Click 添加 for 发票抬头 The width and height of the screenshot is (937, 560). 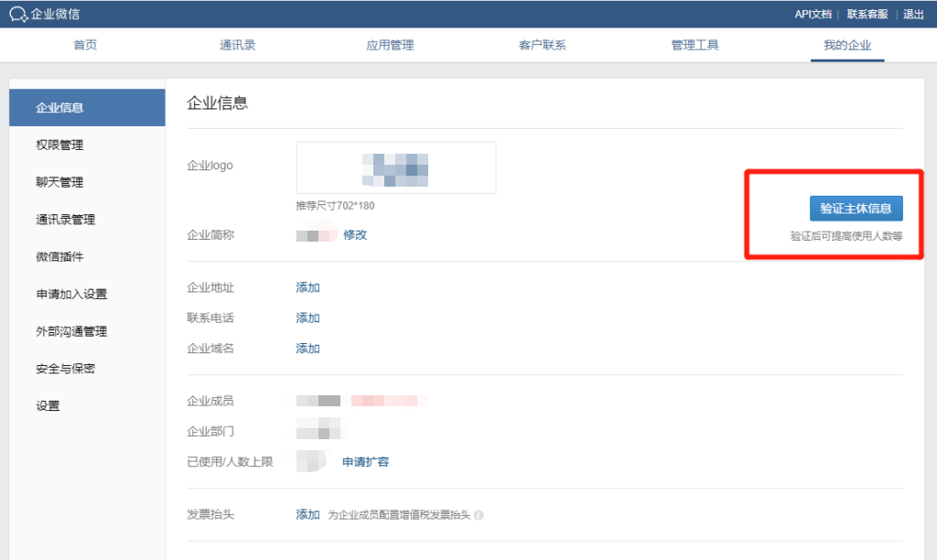(x=307, y=515)
